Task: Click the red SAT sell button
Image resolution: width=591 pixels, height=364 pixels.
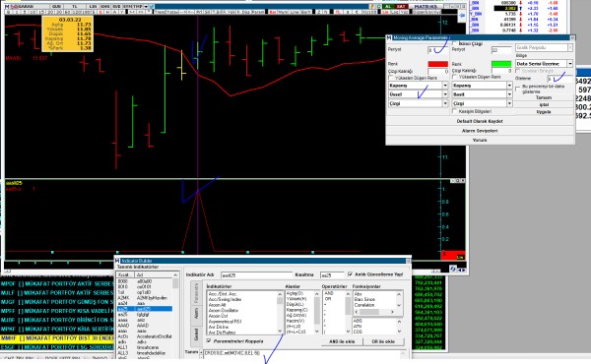Action: coord(401,7)
